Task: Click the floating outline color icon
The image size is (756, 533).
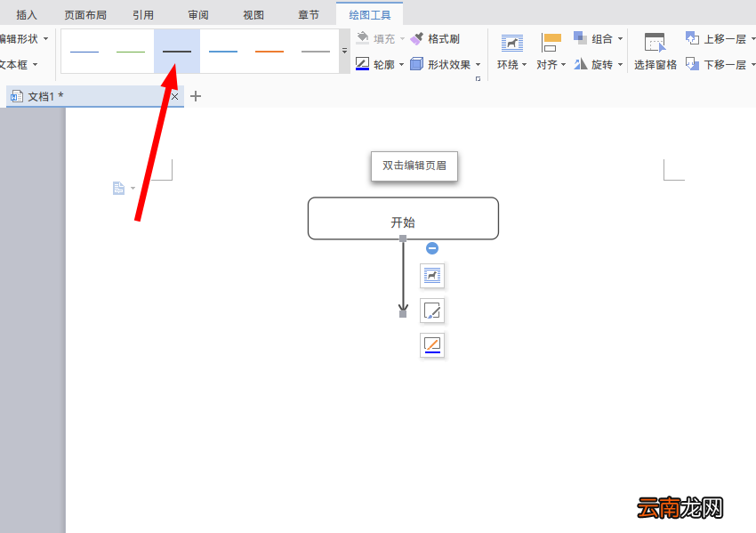Action: point(432,345)
